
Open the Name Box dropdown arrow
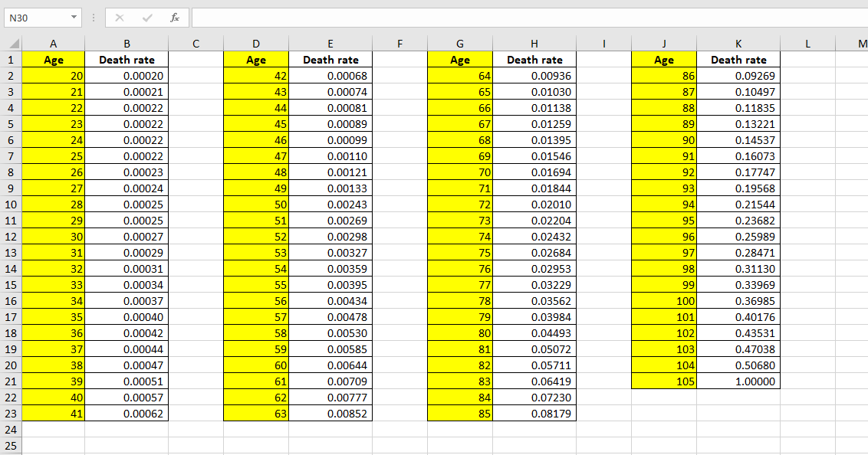click(74, 17)
